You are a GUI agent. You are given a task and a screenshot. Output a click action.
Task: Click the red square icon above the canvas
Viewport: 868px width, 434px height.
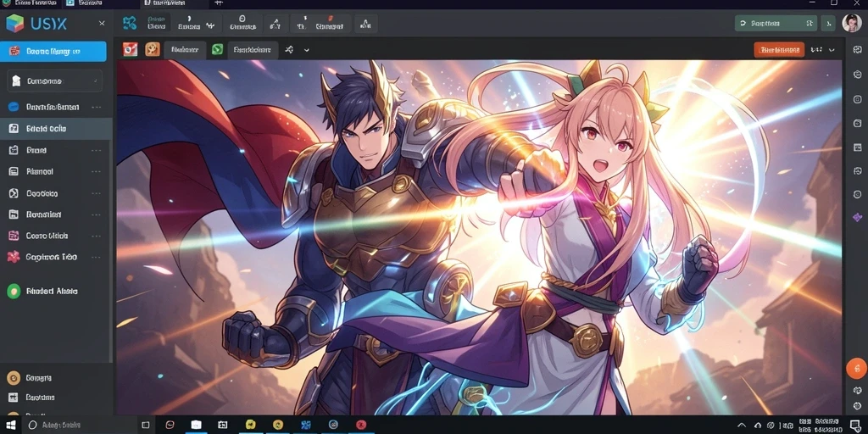[x=130, y=50]
